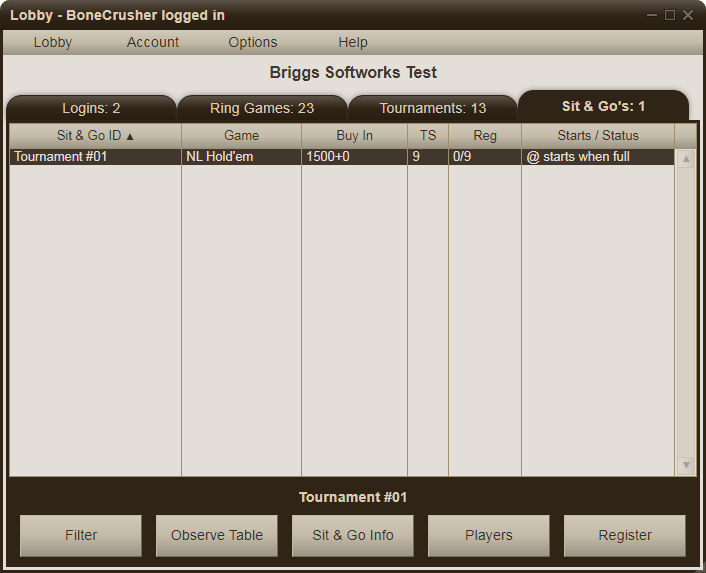This screenshot has width=706, height=573.
Task: Select the Sit & Go's: 1 tab
Action: coord(603,106)
